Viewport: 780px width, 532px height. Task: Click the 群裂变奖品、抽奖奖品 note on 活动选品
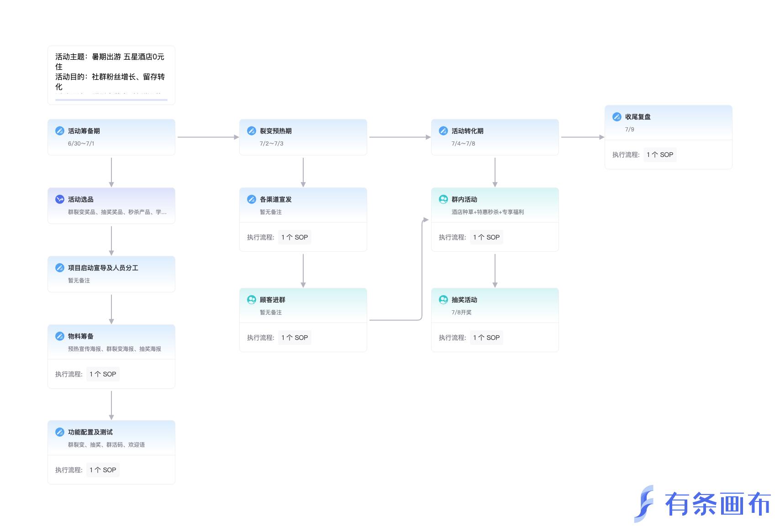[x=117, y=212]
